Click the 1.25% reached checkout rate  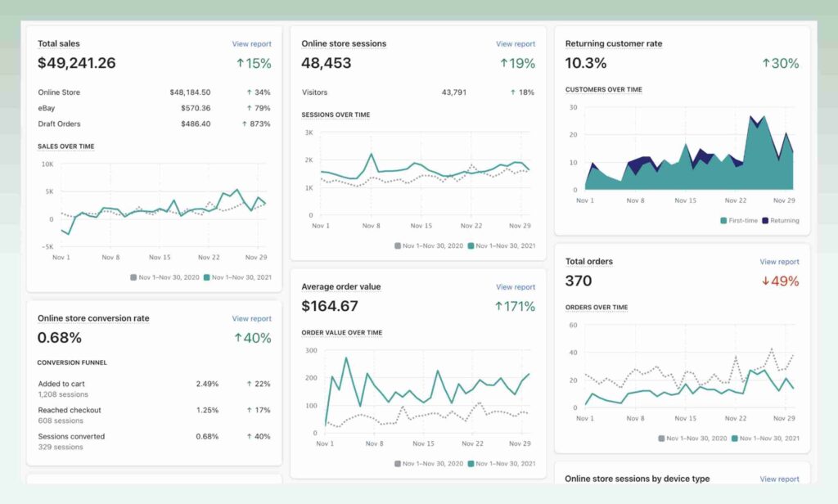[x=207, y=411]
